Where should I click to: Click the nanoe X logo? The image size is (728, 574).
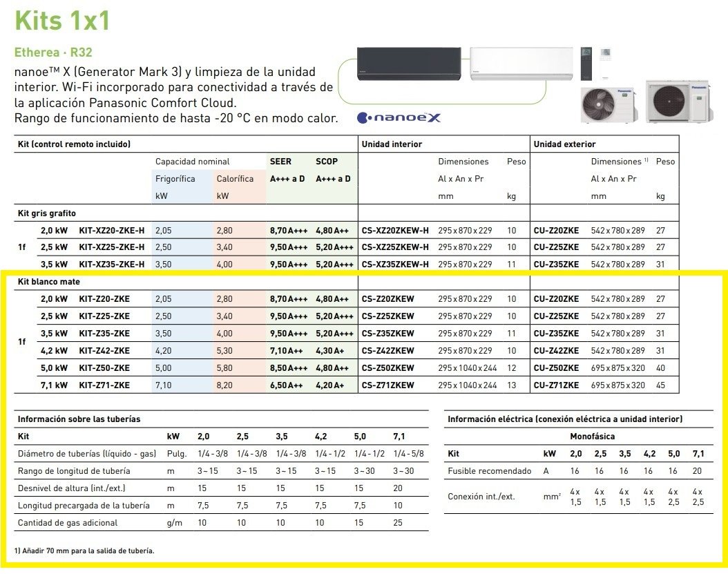pyautogui.click(x=399, y=117)
